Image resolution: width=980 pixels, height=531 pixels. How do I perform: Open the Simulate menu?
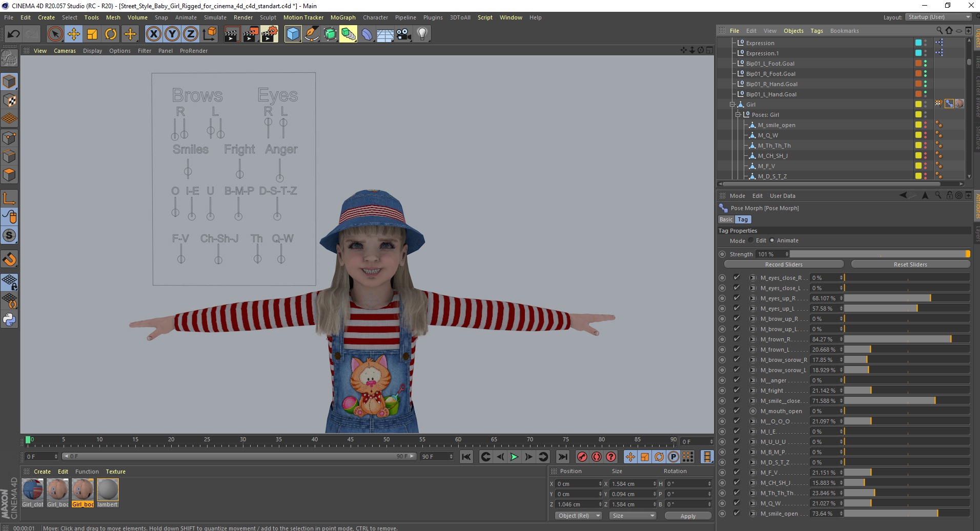coord(215,17)
